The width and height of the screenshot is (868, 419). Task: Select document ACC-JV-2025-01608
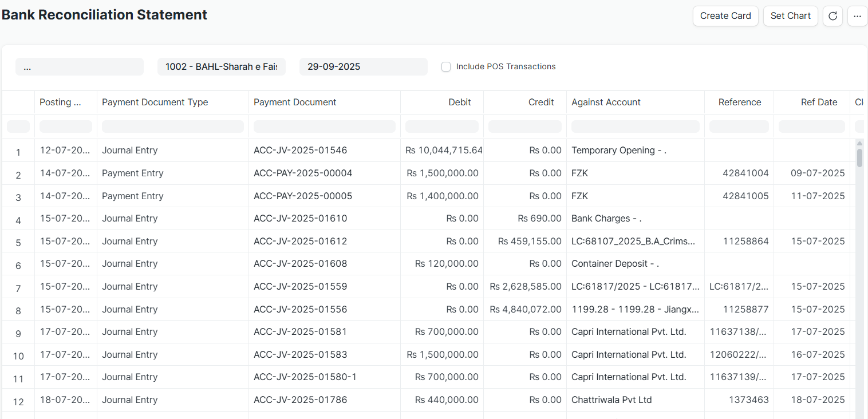pos(300,264)
